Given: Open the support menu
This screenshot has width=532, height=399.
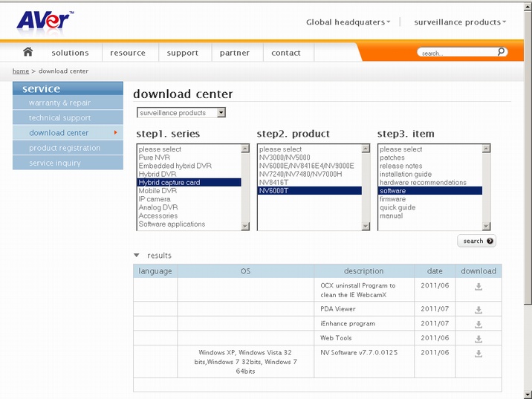Looking at the screenshot, I should pos(183,53).
